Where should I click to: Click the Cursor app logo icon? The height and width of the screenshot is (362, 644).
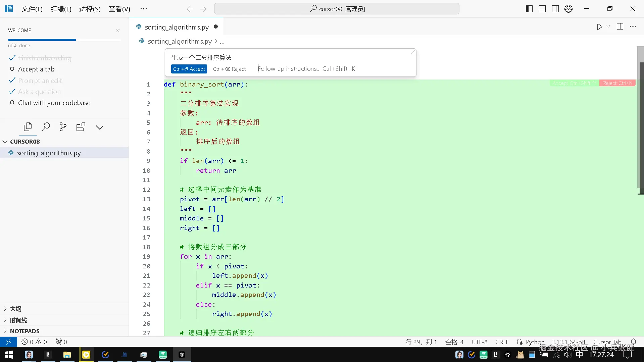9,9
